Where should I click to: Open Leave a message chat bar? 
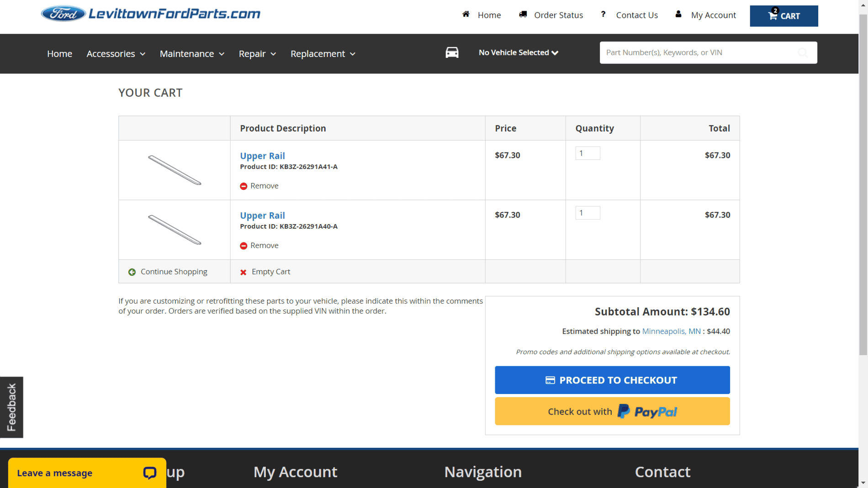[87, 473]
